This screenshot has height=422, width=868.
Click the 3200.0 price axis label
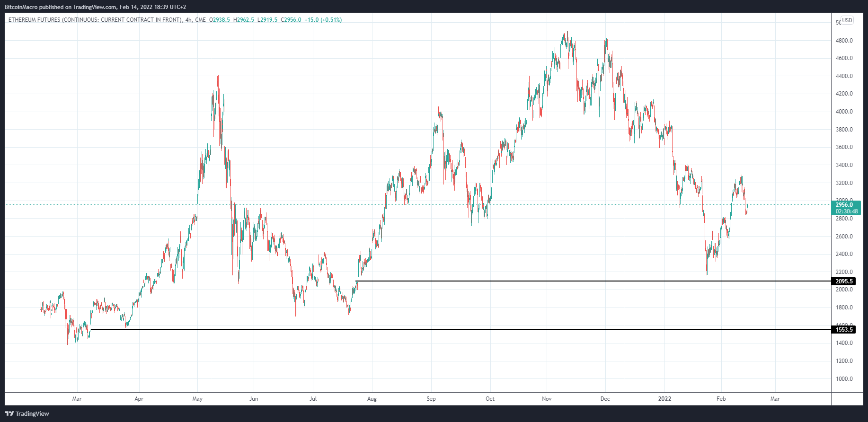pos(844,183)
